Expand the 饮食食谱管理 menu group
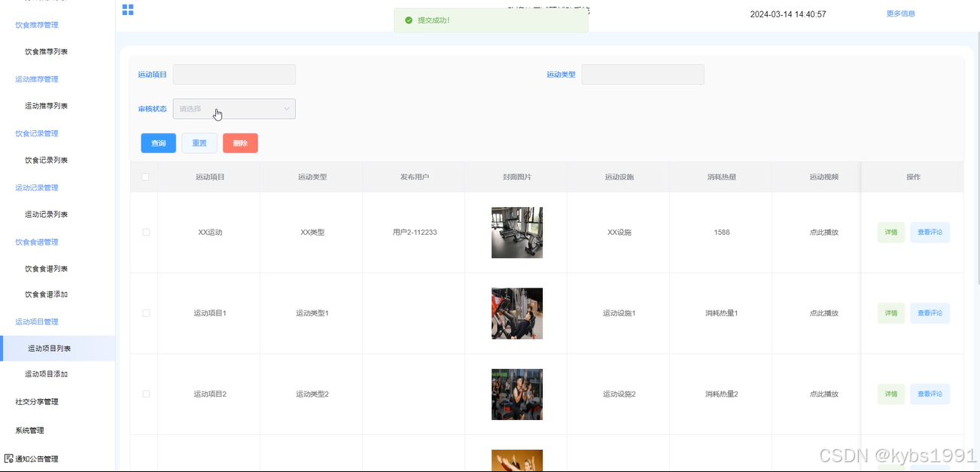The width and height of the screenshot is (980, 472). click(x=37, y=242)
